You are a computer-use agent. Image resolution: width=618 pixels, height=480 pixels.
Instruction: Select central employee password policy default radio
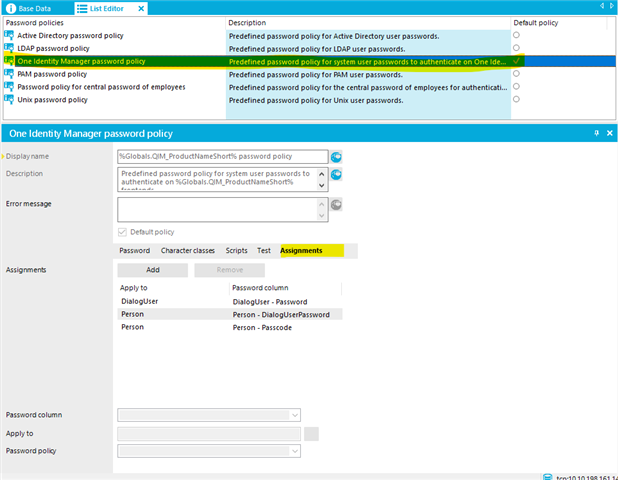(516, 86)
